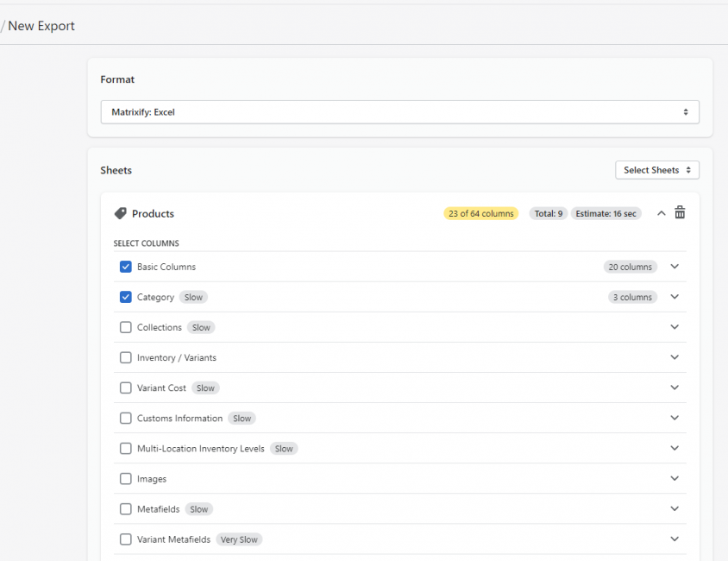Image resolution: width=728 pixels, height=561 pixels.
Task: Enable Variant Cost columns
Action: pyautogui.click(x=125, y=388)
